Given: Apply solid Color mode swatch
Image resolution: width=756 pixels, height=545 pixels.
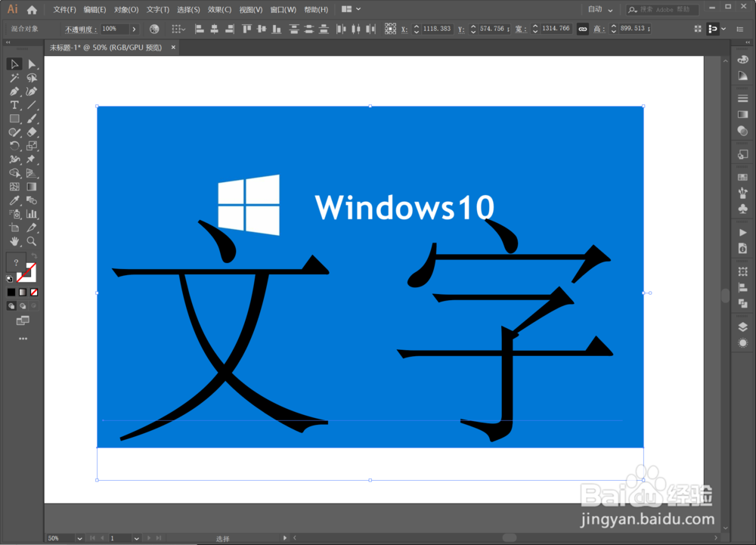Looking at the screenshot, I should pos(11,292).
